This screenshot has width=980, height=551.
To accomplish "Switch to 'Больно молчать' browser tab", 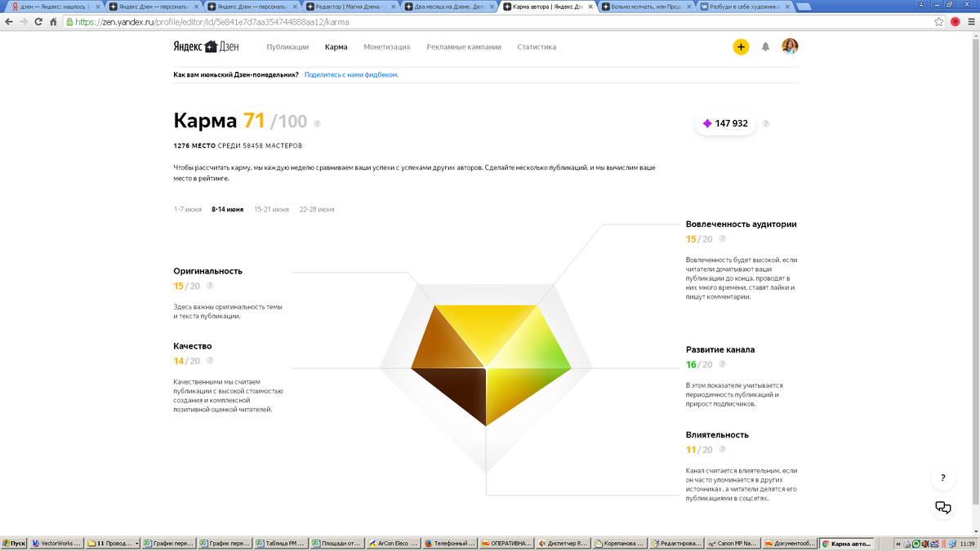I will tap(648, 7).
